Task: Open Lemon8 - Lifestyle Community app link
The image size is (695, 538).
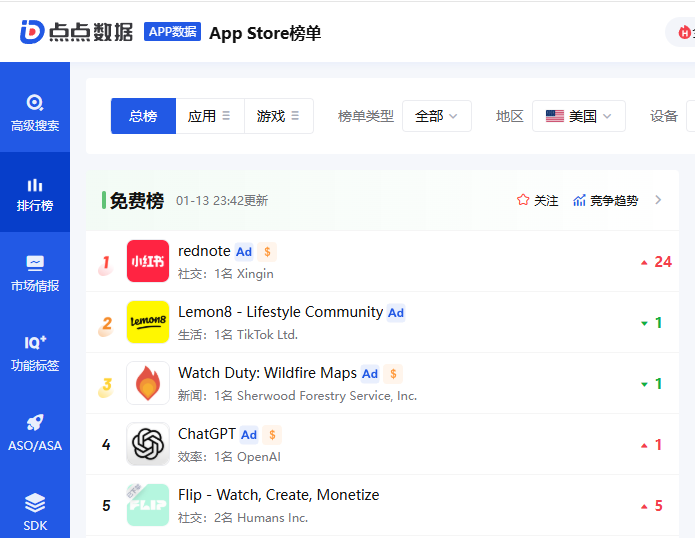Action: coord(280,312)
